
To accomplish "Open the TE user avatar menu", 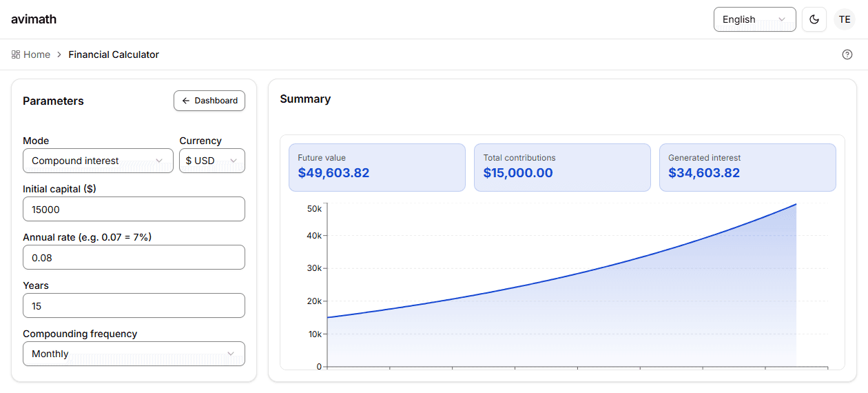I will point(845,19).
